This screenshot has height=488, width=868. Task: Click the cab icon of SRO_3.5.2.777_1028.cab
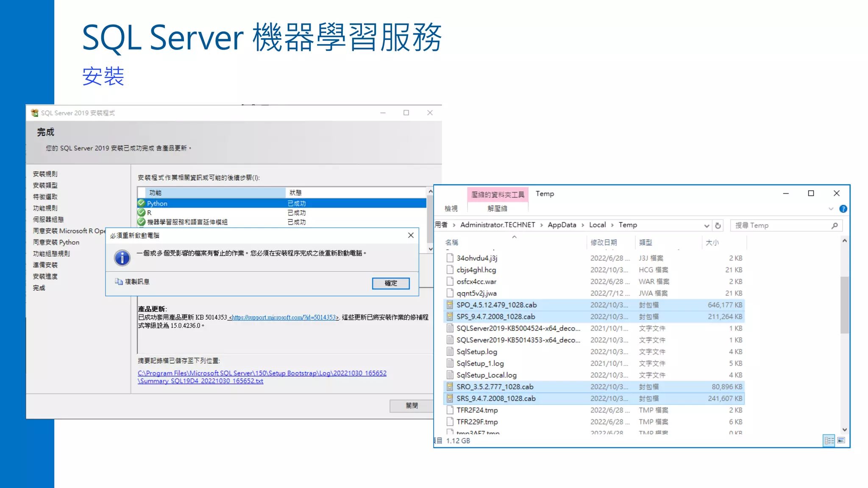click(x=450, y=387)
